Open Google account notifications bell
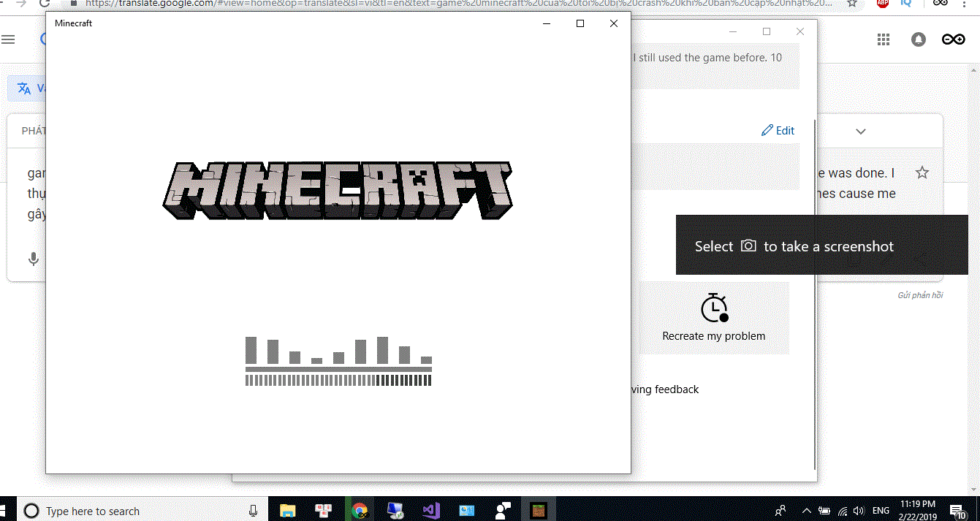Image resolution: width=980 pixels, height=521 pixels. point(919,39)
